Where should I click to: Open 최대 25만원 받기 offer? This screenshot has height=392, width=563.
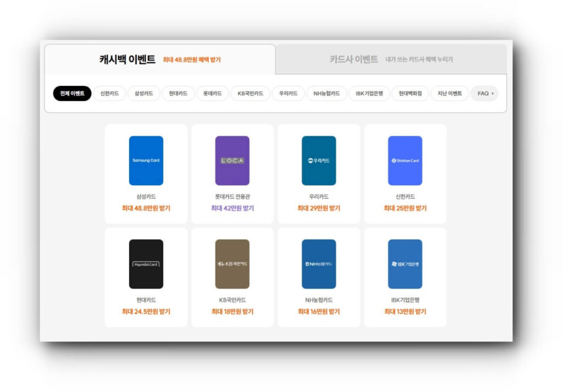point(405,208)
